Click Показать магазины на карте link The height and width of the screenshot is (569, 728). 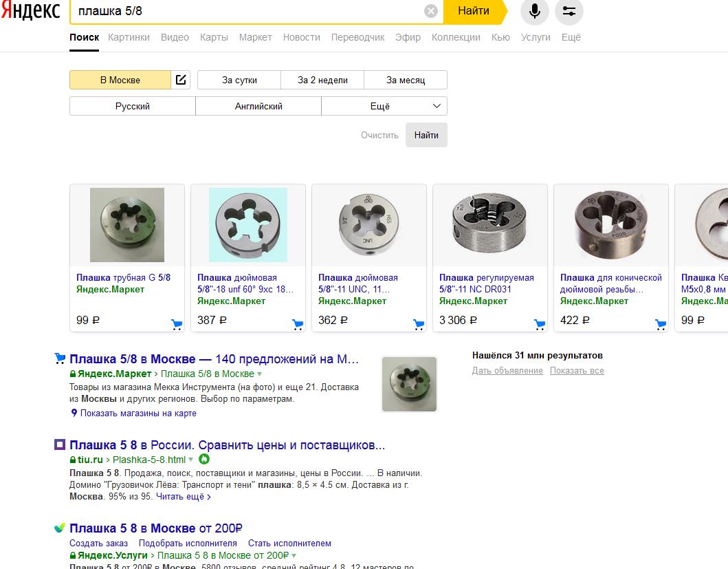pos(138,414)
